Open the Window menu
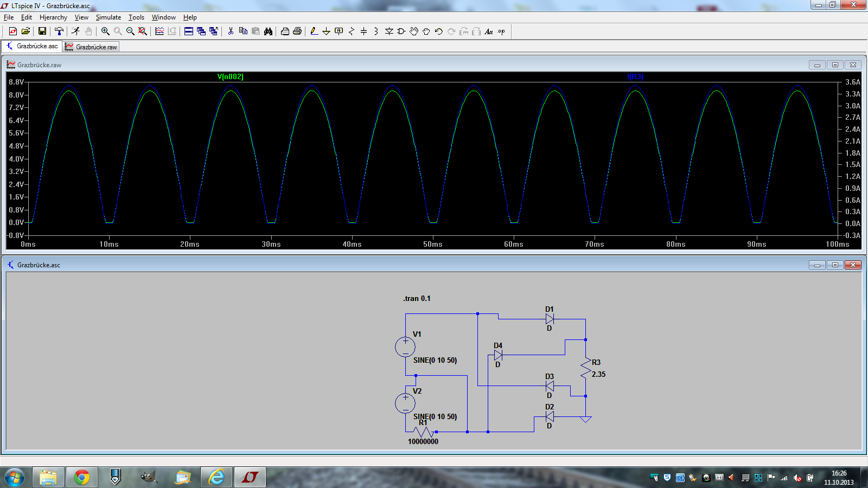This screenshot has height=488, width=868. (164, 17)
